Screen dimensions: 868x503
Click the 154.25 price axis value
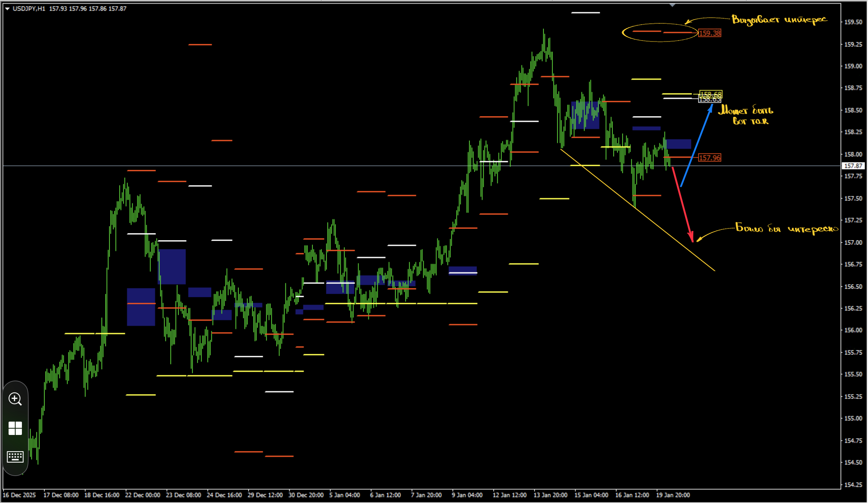coord(853,484)
